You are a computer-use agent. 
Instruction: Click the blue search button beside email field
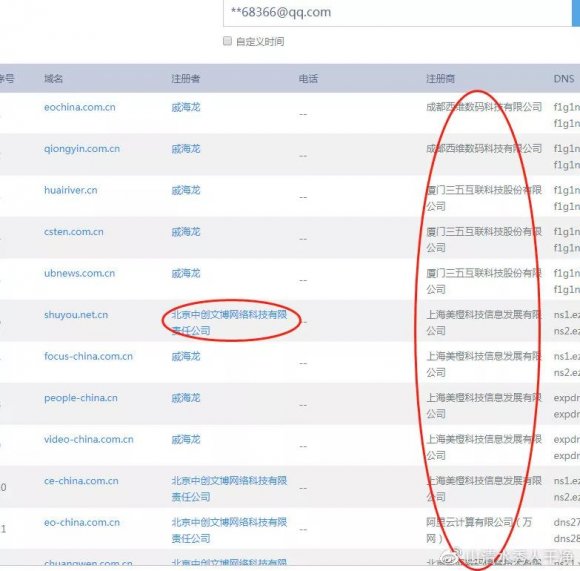point(576,13)
